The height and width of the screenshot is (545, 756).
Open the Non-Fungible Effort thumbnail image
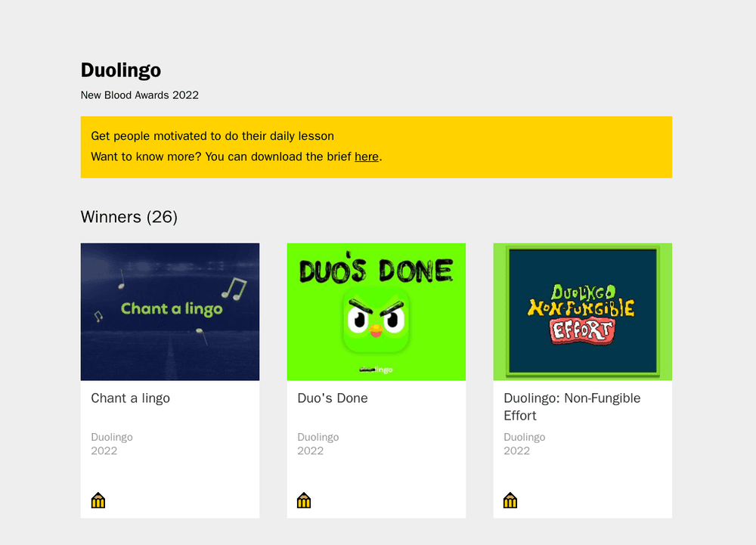582,311
